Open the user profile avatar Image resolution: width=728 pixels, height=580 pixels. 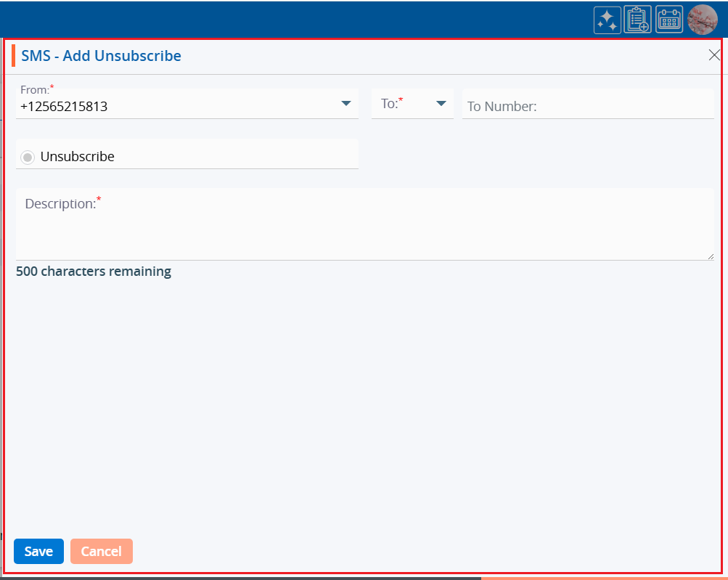pyautogui.click(x=702, y=20)
